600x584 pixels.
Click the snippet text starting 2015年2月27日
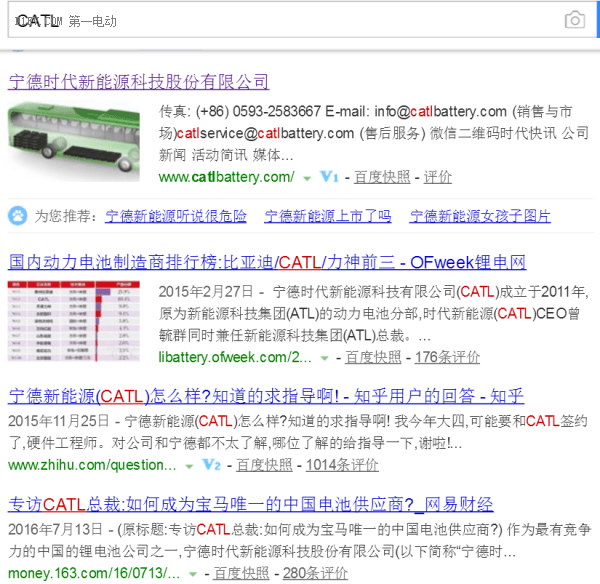coord(373,314)
